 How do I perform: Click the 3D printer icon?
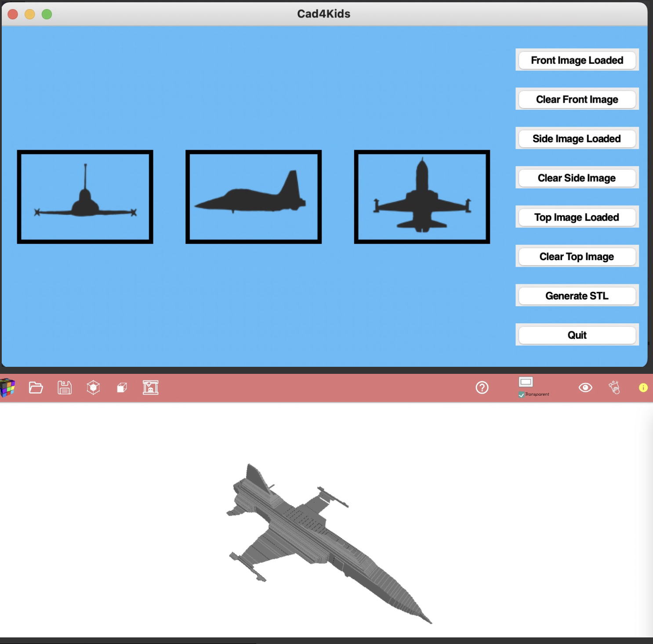click(x=150, y=387)
